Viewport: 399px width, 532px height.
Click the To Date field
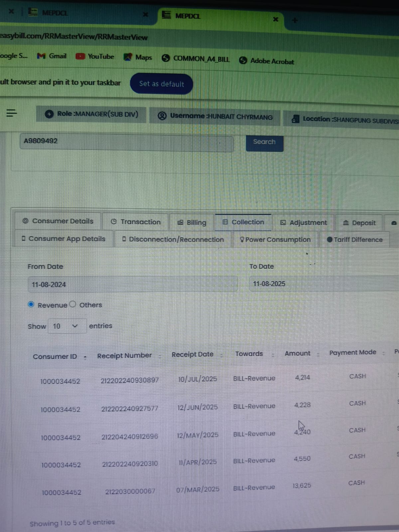pyautogui.click(x=324, y=284)
